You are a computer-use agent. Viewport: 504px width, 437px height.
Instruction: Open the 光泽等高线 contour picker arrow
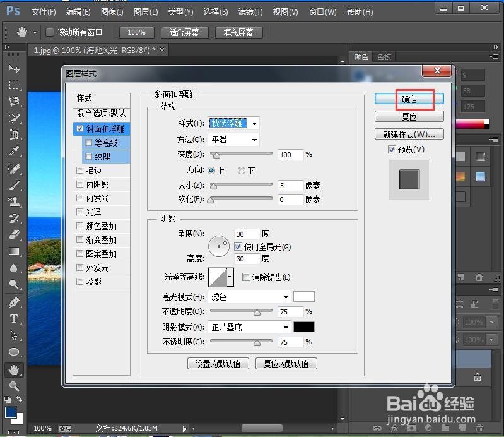230,277
